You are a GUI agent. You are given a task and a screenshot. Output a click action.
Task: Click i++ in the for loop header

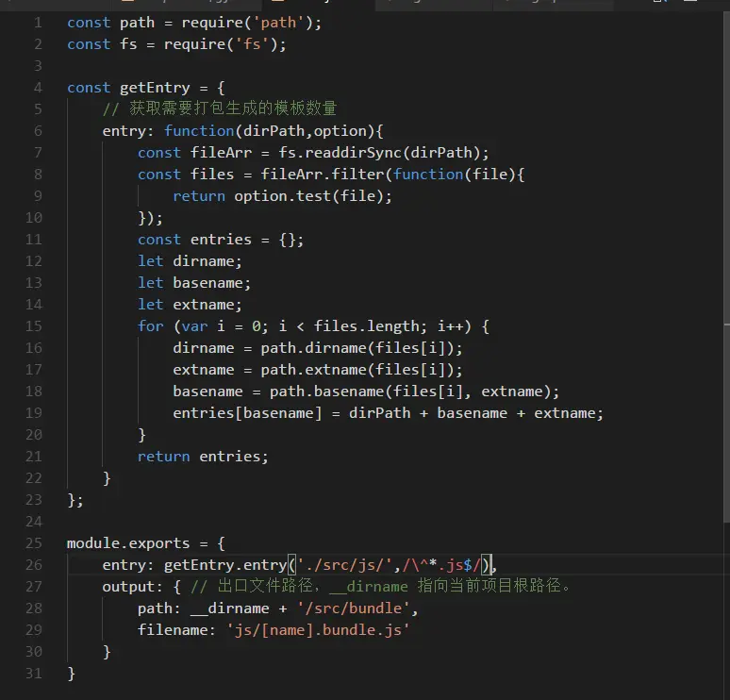pos(450,326)
